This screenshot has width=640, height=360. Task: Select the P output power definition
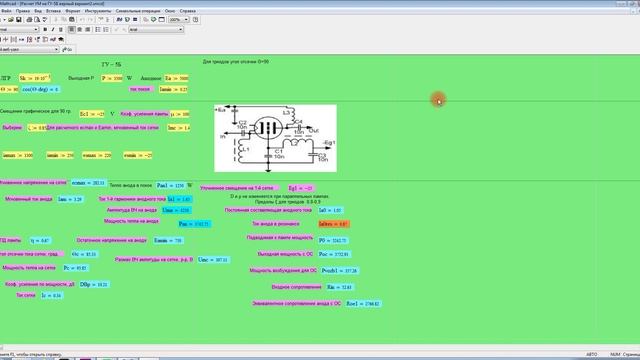(112, 78)
